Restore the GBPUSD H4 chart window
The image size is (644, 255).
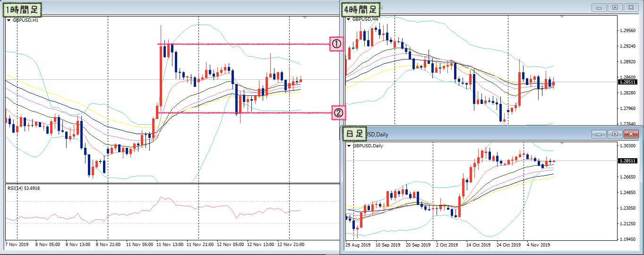(x=615, y=7)
